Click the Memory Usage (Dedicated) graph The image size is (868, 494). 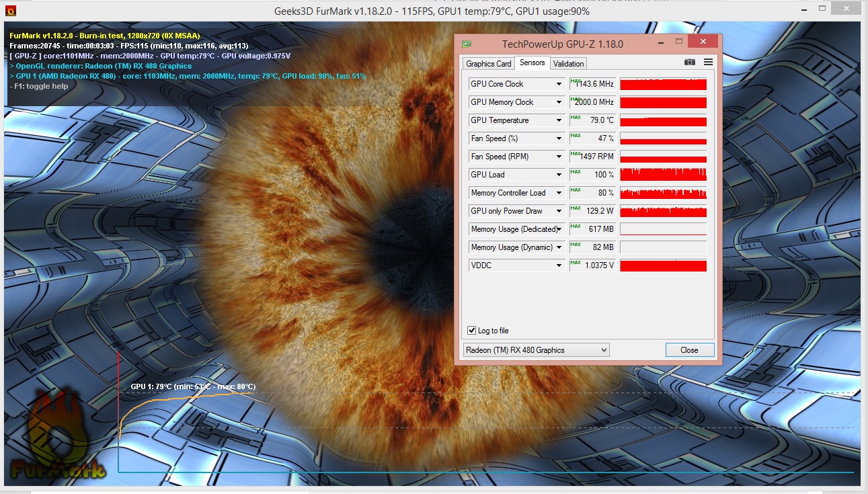click(x=663, y=229)
